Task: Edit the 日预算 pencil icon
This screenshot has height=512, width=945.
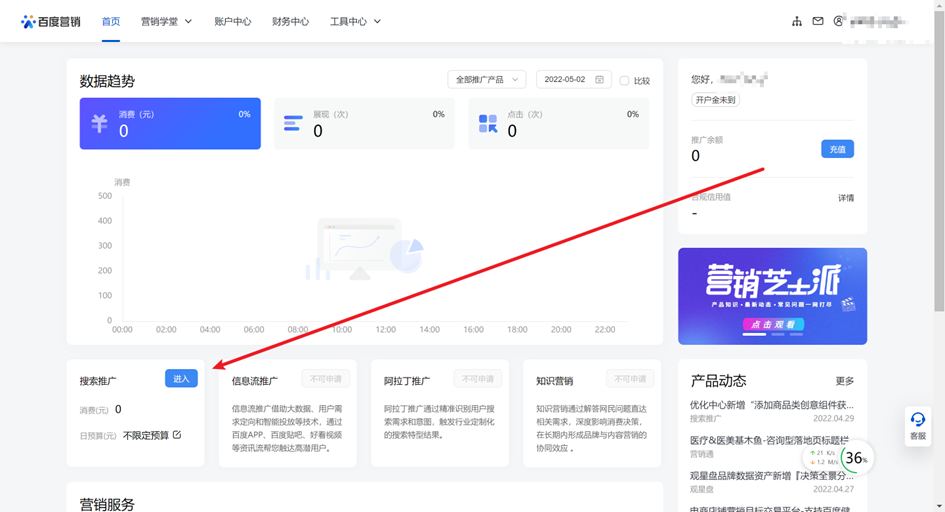Action: pos(177,435)
